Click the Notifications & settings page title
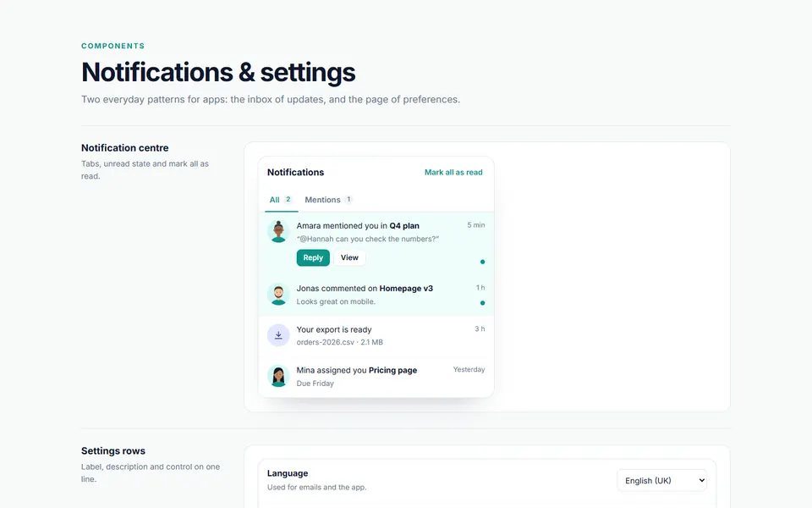 218,72
